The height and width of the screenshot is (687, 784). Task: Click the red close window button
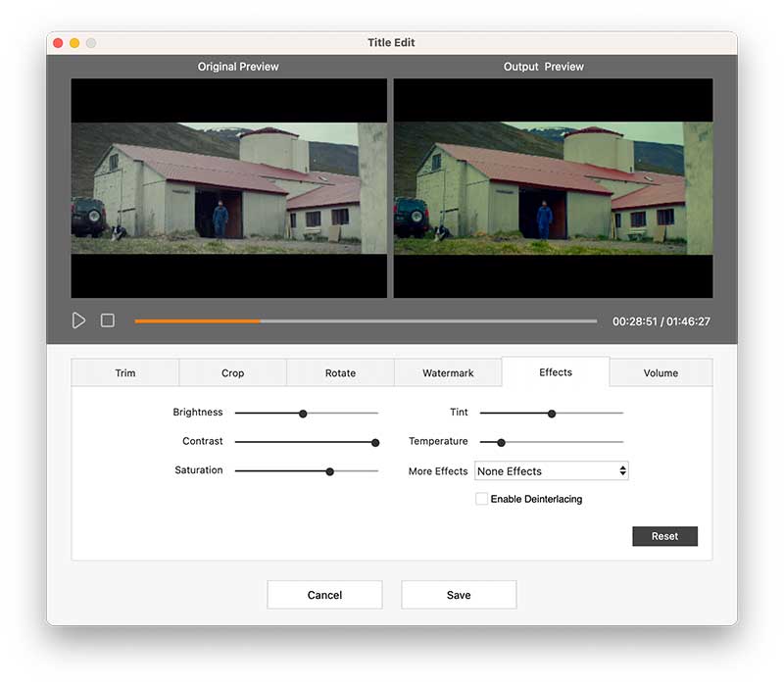tap(58, 43)
